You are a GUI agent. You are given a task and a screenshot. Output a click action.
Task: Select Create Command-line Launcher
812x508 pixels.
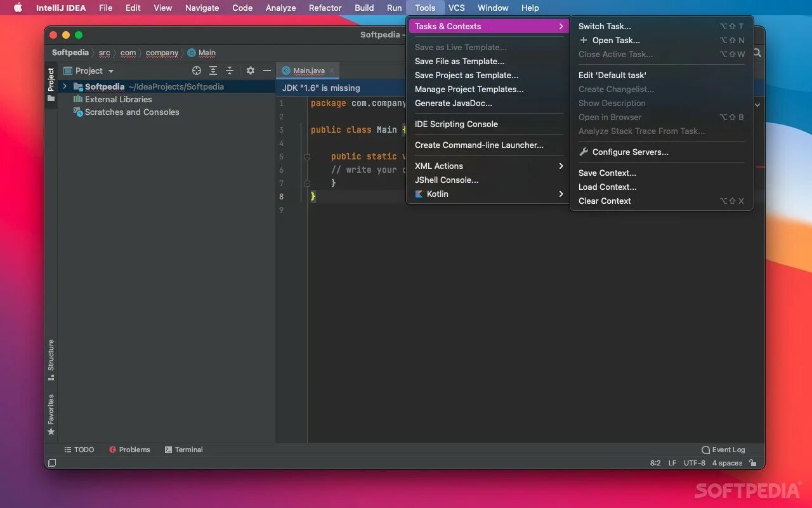tap(488, 145)
